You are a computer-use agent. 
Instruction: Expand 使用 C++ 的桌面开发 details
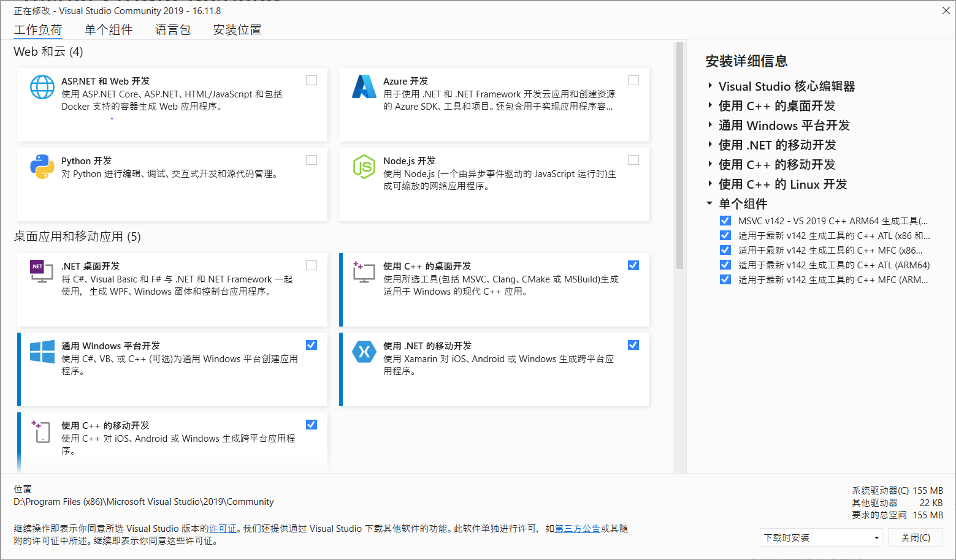point(710,105)
